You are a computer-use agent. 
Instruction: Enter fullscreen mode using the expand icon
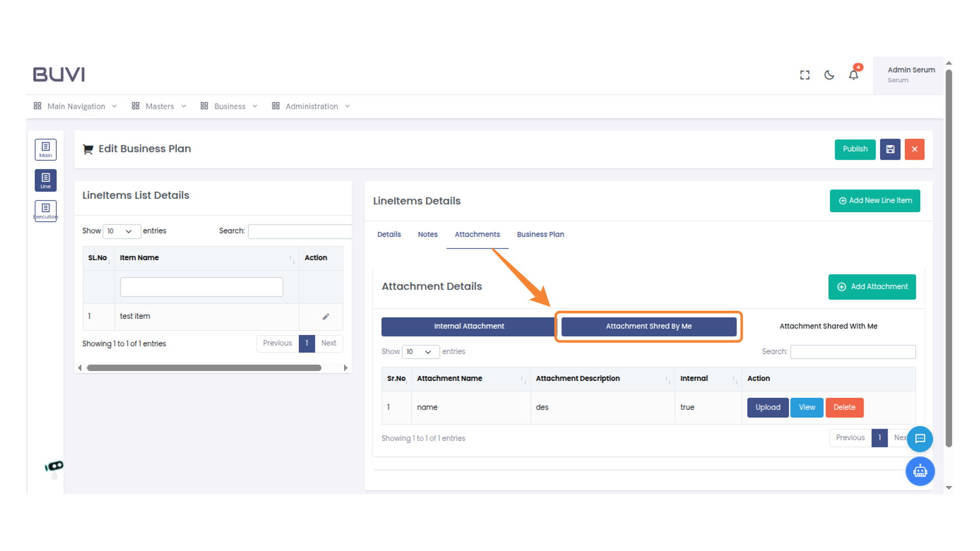point(804,74)
